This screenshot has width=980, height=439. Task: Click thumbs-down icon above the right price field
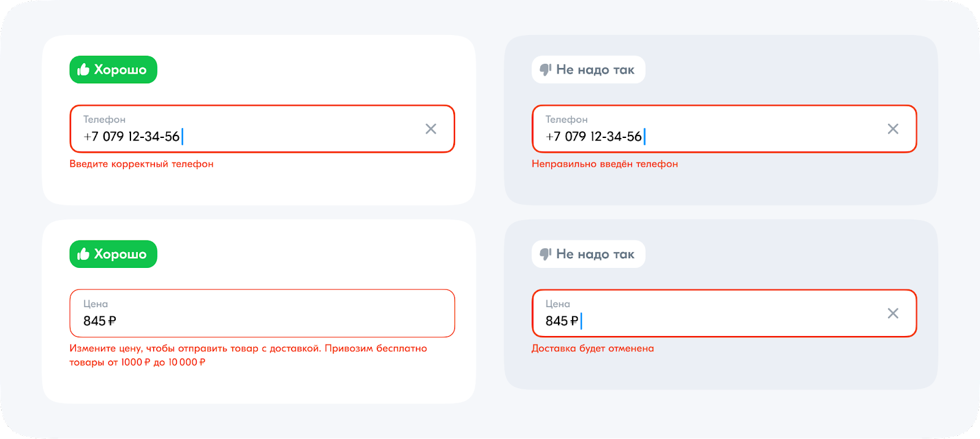pyautogui.click(x=545, y=254)
